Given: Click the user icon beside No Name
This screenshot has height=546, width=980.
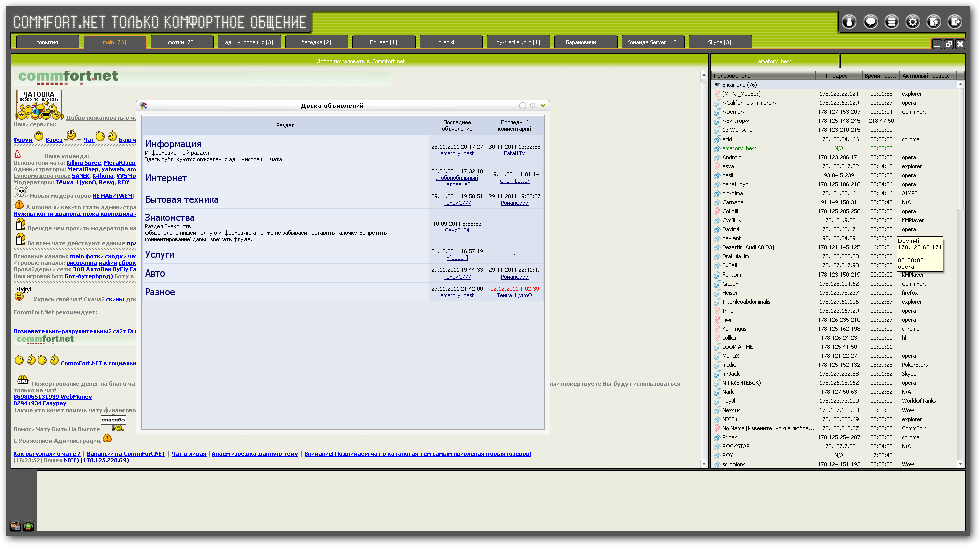Looking at the screenshot, I should pos(717,428).
